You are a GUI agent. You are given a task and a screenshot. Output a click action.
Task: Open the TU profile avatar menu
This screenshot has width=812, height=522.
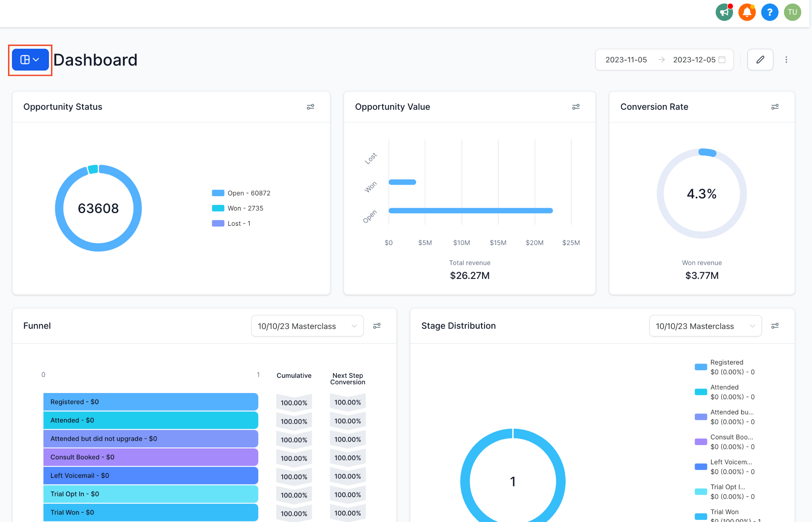(x=792, y=12)
